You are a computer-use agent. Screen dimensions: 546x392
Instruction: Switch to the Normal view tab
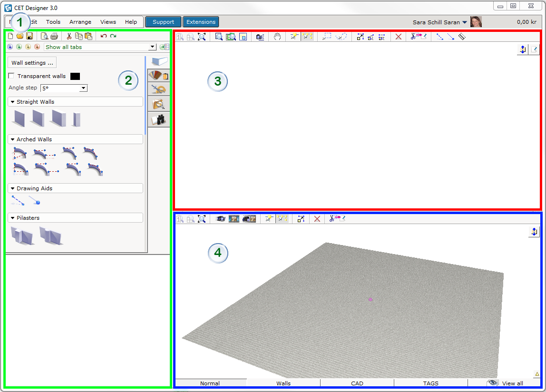[210, 383]
